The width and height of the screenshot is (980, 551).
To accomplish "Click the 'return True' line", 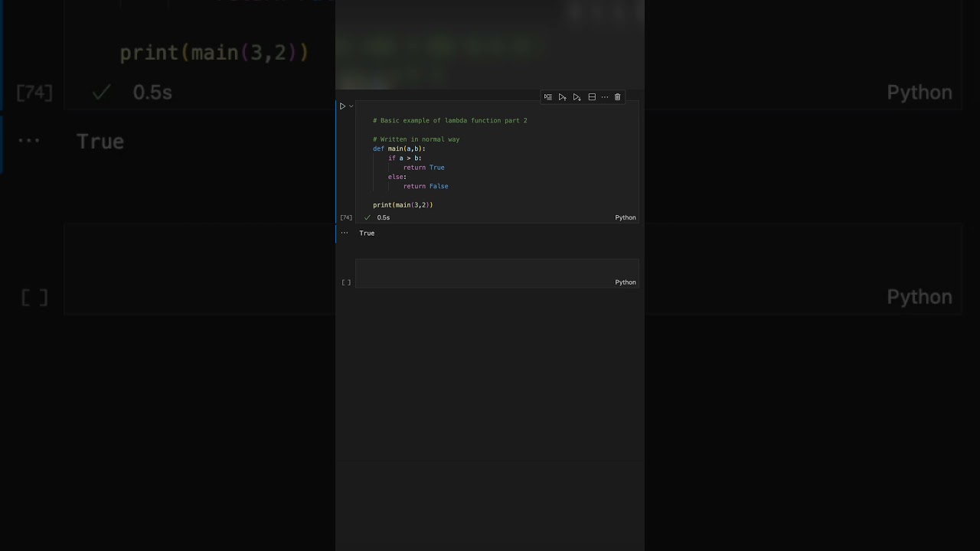I will (424, 167).
